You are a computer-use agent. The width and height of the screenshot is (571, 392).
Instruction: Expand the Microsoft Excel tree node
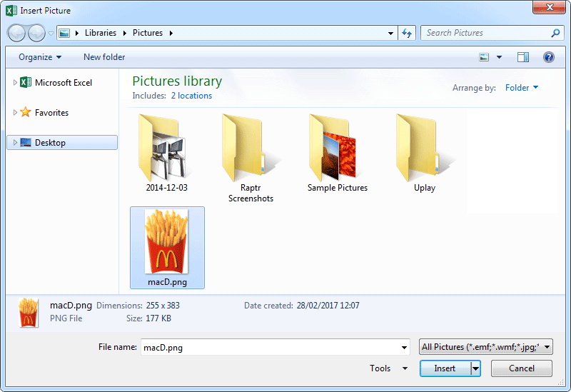(x=15, y=83)
